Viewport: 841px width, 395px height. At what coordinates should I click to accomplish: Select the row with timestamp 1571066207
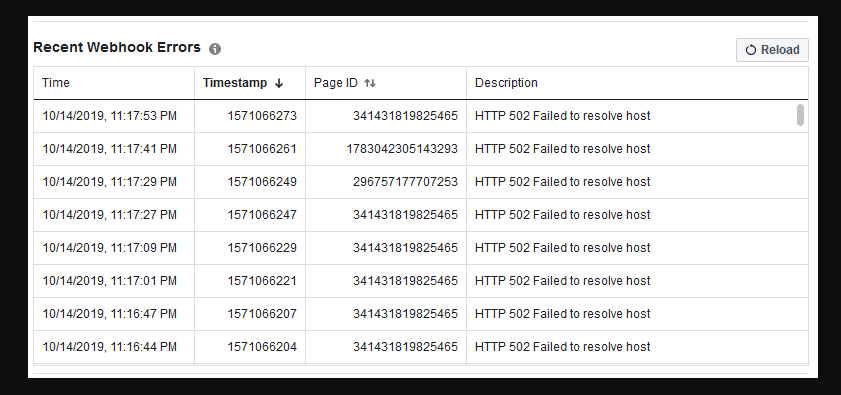click(420, 314)
